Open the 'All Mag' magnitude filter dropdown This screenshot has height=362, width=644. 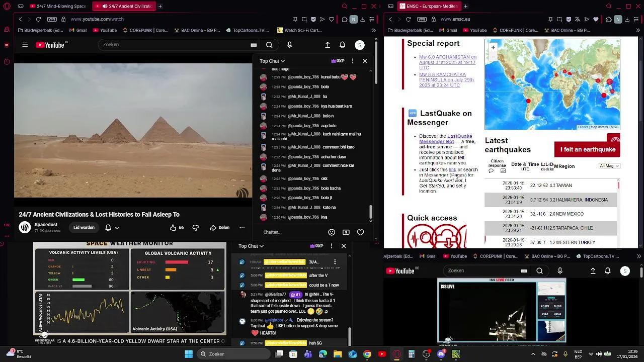(x=609, y=166)
